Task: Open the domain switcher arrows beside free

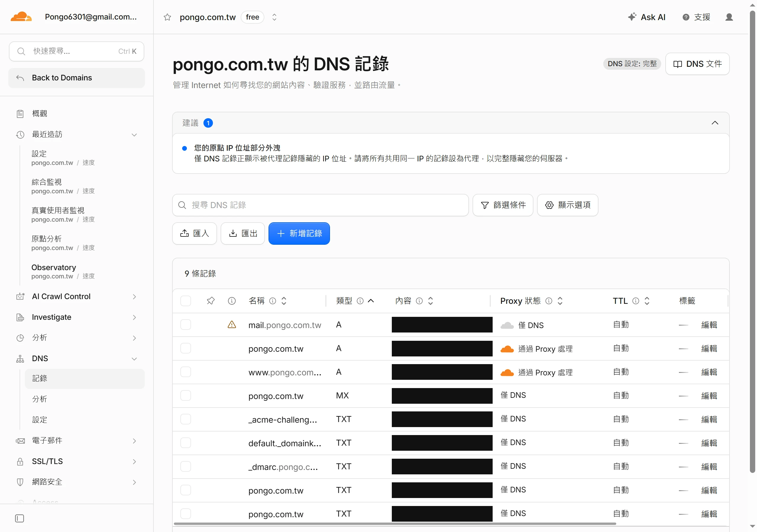Action: pyautogui.click(x=274, y=17)
